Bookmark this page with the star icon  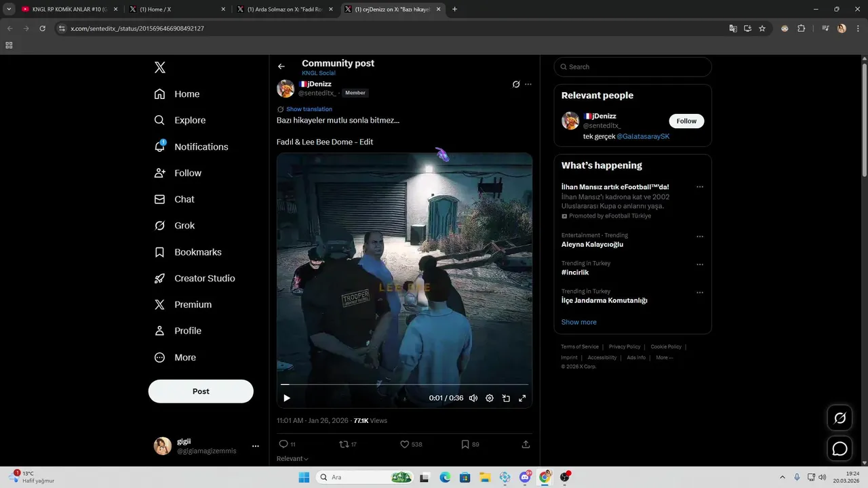(x=762, y=28)
